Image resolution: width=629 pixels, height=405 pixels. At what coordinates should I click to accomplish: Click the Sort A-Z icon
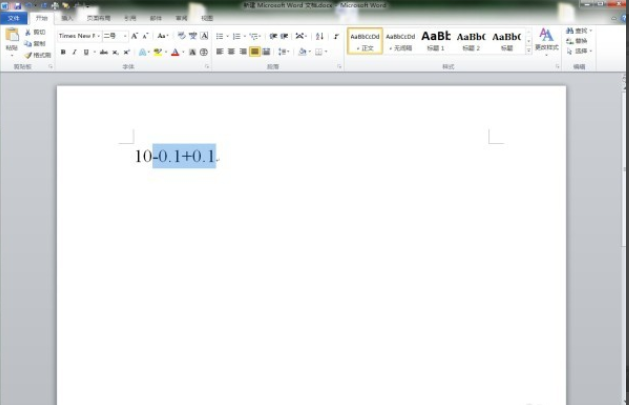tap(319, 36)
